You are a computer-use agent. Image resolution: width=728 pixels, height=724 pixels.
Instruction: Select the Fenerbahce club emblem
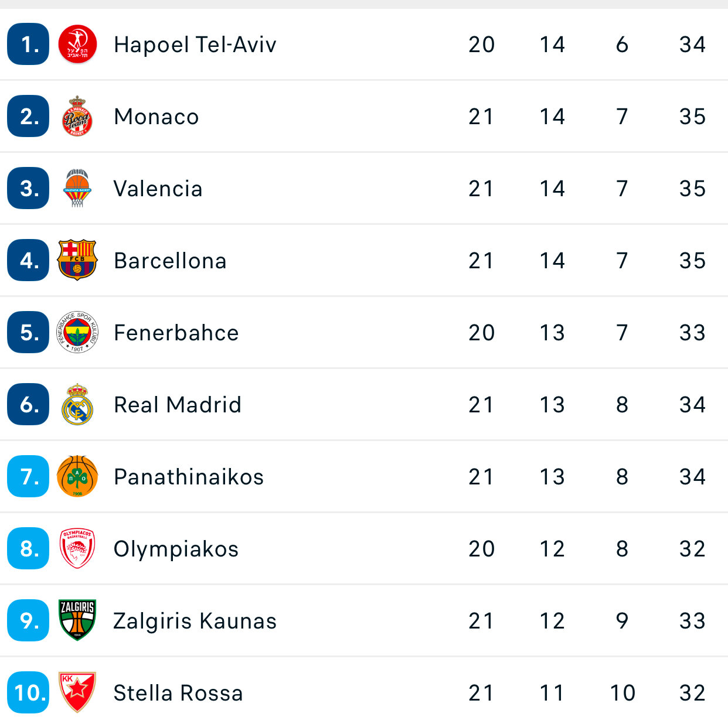pyautogui.click(x=77, y=332)
